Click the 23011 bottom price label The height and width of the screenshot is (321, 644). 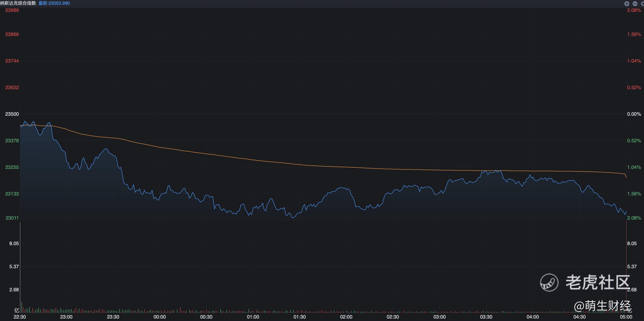[x=12, y=218]
